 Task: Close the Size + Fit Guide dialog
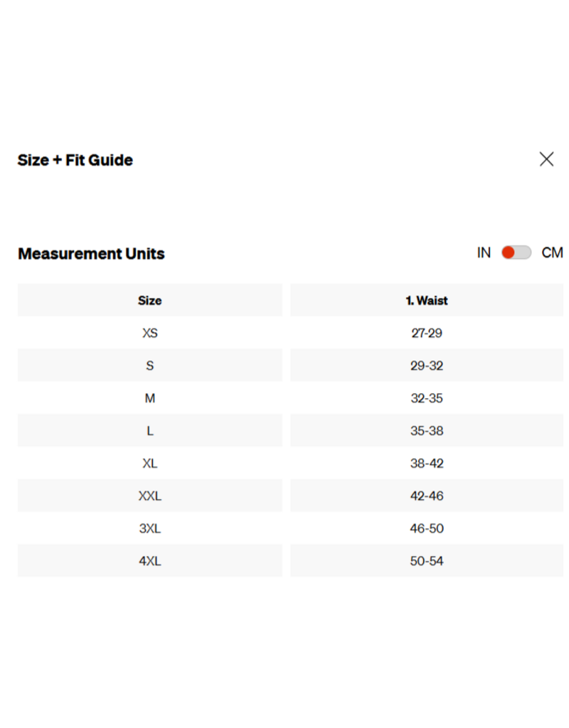pyautogui.click(x=546, y=159)
